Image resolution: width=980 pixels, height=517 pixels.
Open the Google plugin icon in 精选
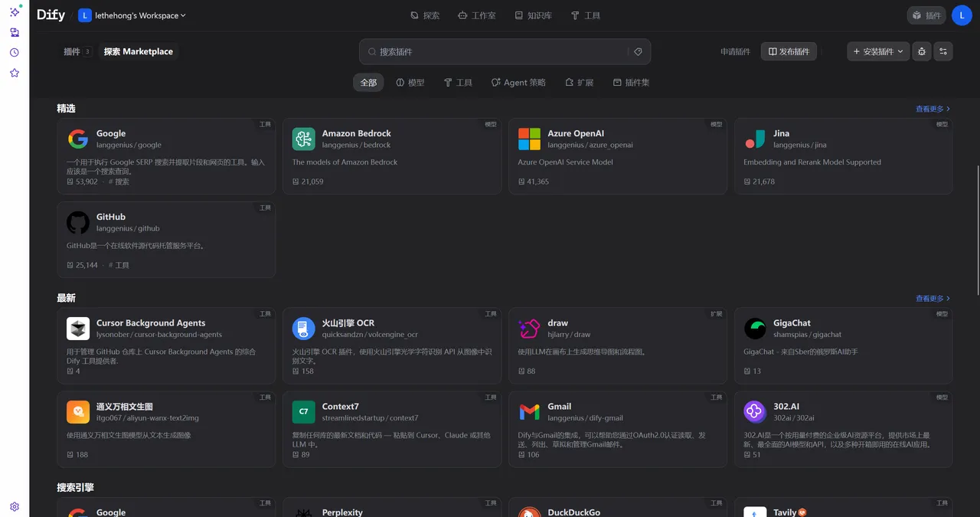pos(78,139)
